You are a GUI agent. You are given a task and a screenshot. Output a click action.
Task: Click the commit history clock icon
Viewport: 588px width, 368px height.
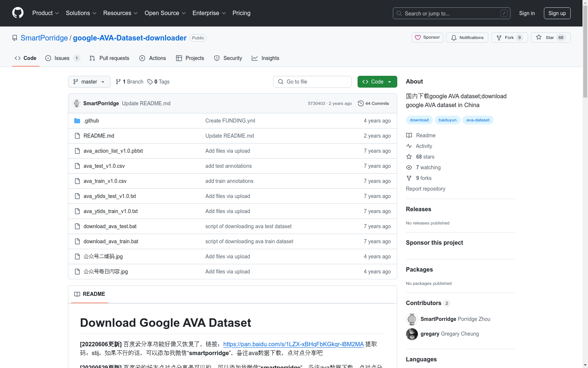(361, 103)
